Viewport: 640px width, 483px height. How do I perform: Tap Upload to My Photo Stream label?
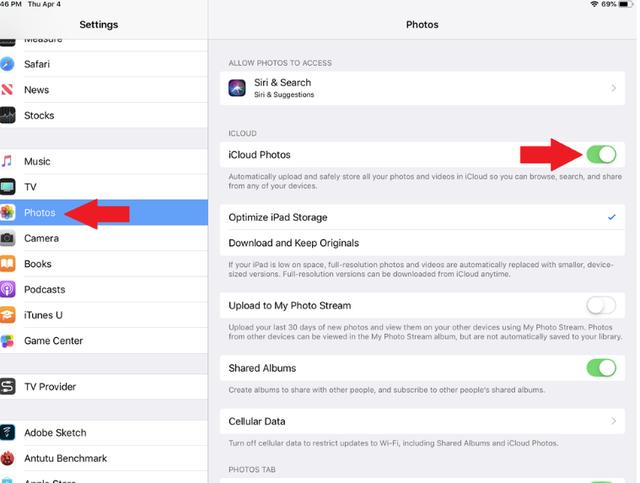pos(289,305)
